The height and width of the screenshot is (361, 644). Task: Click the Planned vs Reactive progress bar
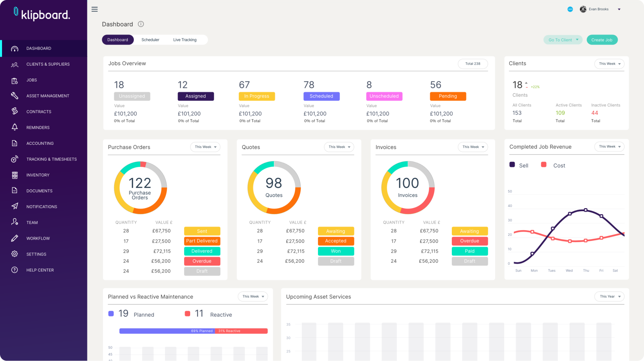click(193, 331)
